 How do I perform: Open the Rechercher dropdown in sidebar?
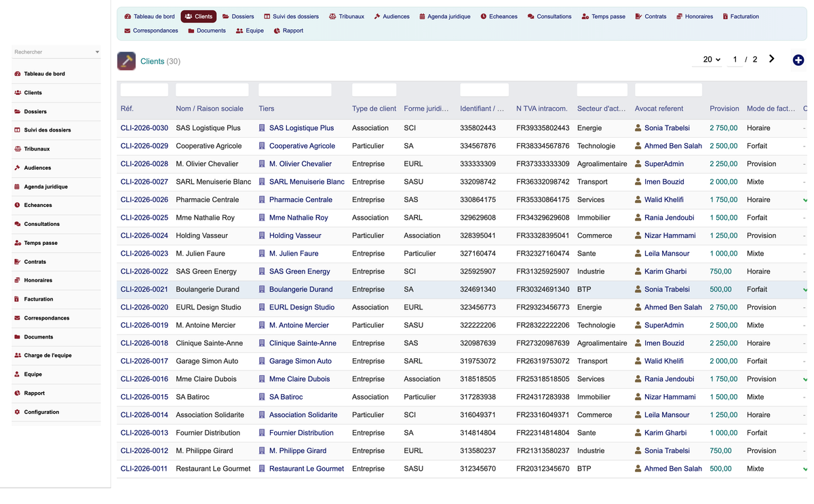click(x=56, y=52)
